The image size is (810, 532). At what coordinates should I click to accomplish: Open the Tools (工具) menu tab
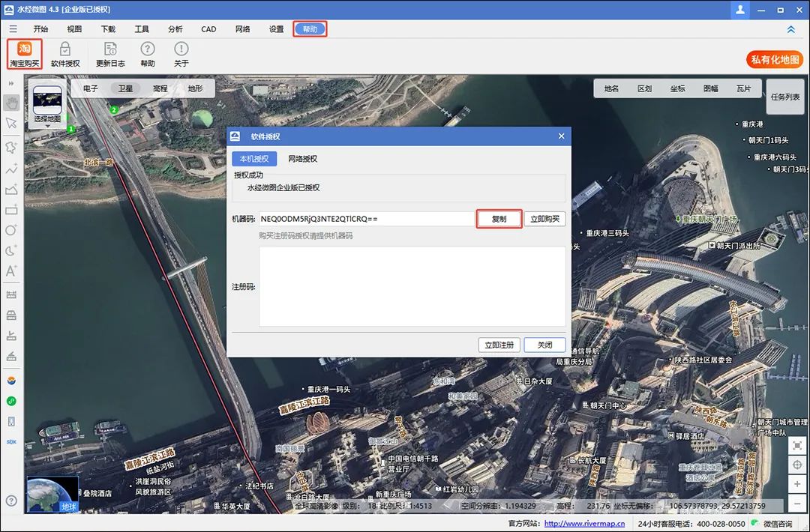(142, 29)
